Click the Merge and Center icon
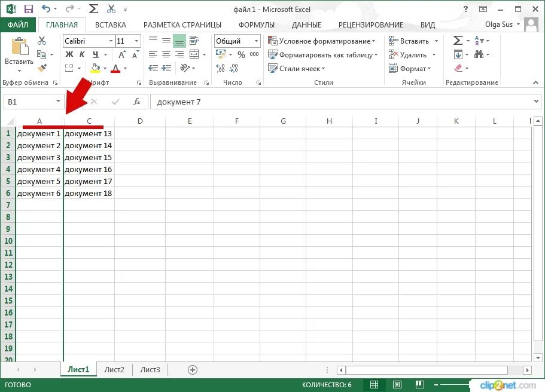The width and height of the screenshot is (545, 392). click(194, 54)
